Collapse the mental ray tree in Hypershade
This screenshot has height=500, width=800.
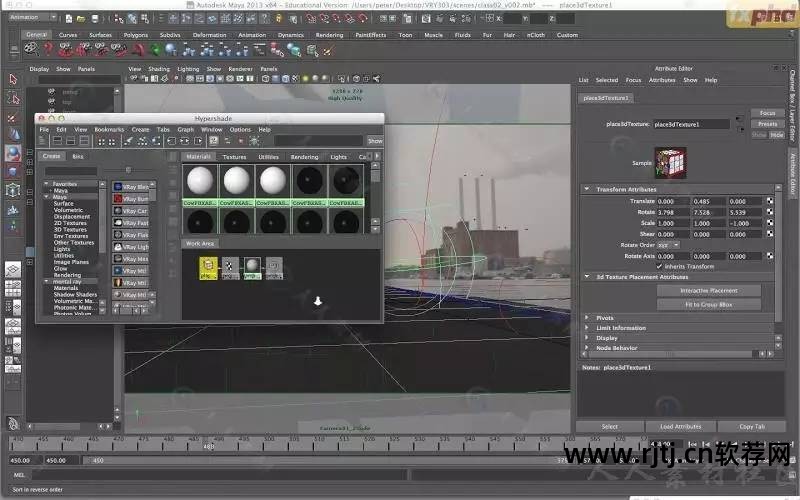(46, 281)
